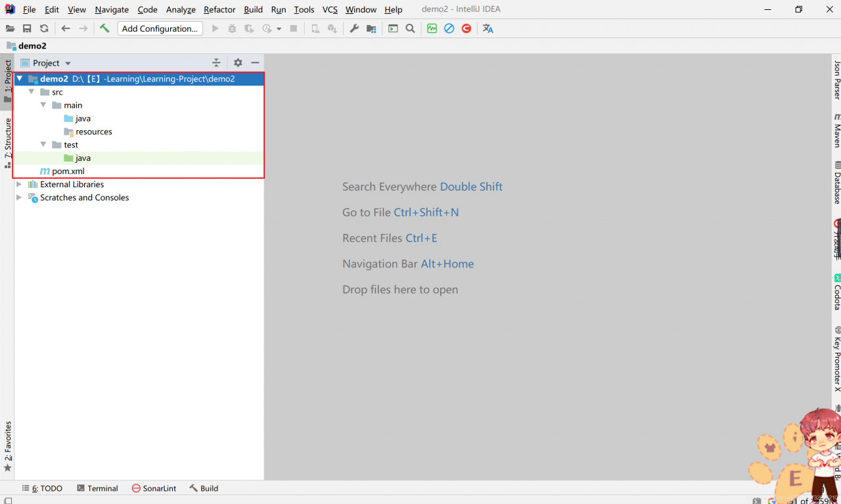Open the Codota side panel
The width and height of the screenshot is (841, 504).
click(837, 291)
